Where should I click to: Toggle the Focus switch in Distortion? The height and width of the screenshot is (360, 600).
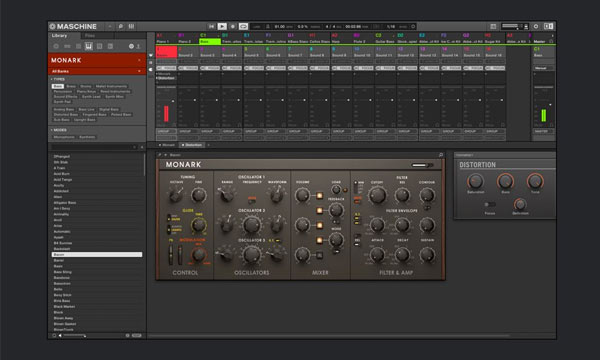(x=490, y=205)
